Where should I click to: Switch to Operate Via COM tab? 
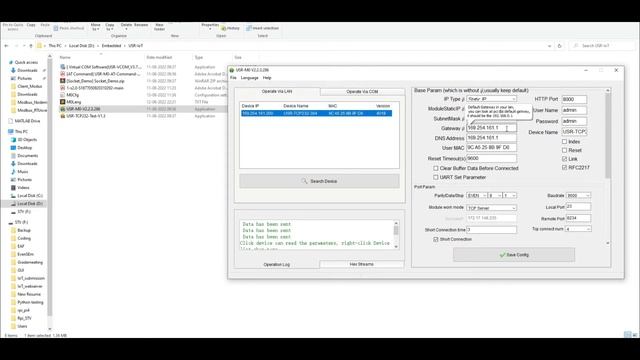(362, 91)
